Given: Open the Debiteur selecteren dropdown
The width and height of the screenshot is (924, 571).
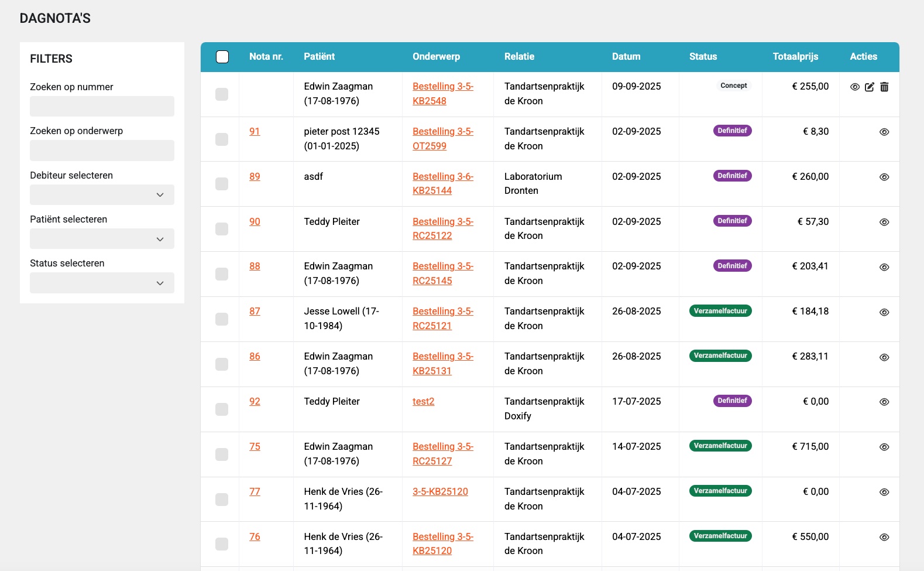Looking at the screenshot, I should pos(102,195).
